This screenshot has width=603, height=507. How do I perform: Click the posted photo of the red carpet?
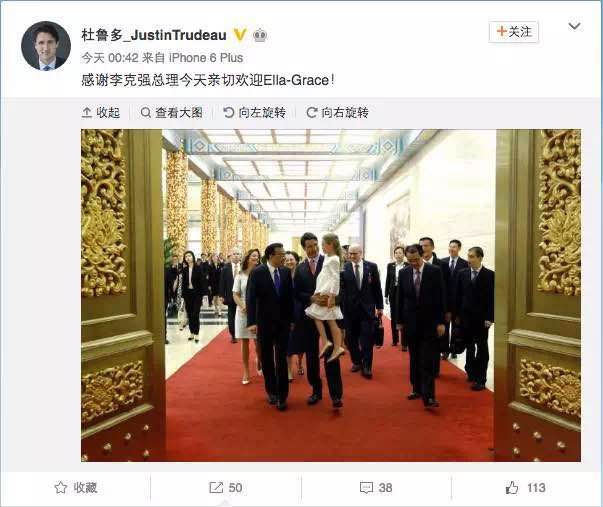point(331,295)
